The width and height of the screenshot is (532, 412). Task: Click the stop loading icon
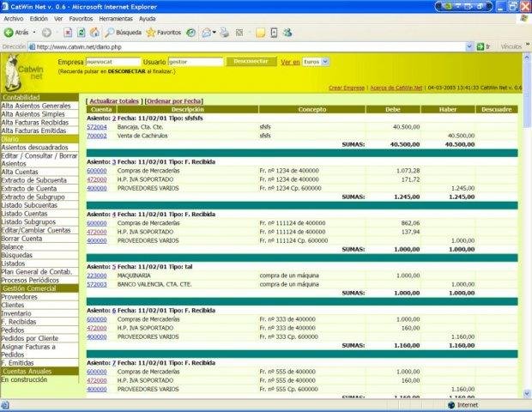click(x=68, y=33)
